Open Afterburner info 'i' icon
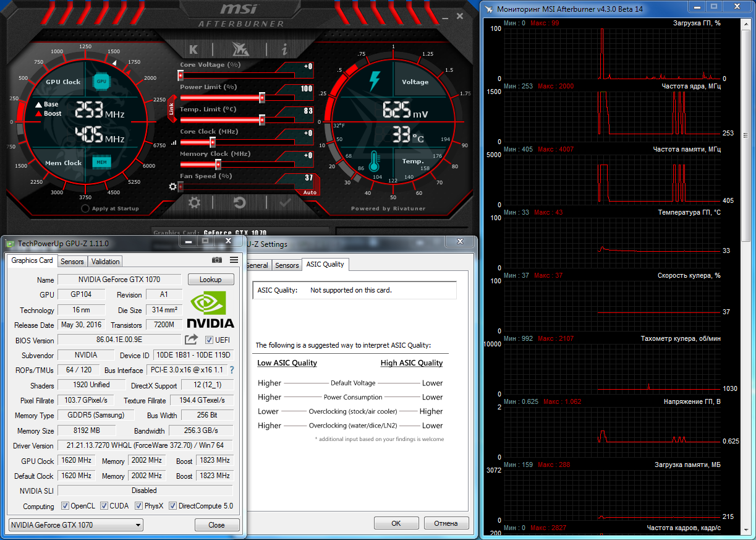The height and width of the screenshot is (540, 756). coord(284,49)
